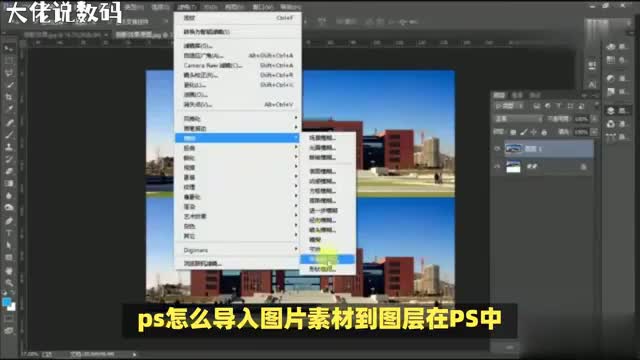Select the Path Selection tool
Image resolution: width=640 pixels, height=360 pixels.
9,246
